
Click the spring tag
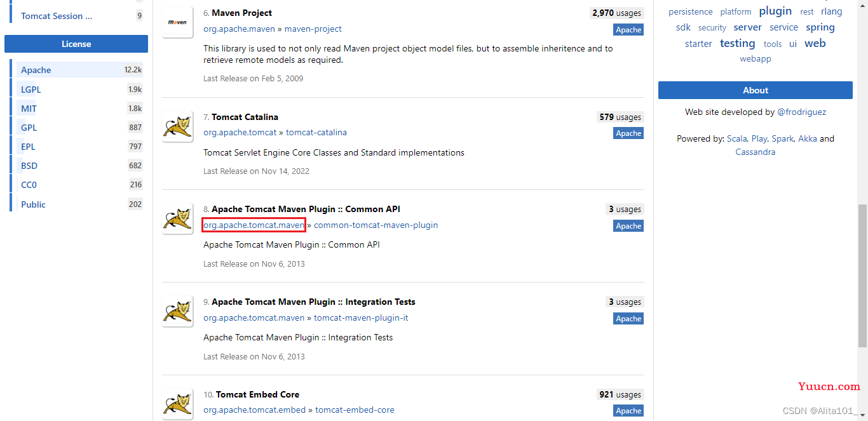pos(820,27)
